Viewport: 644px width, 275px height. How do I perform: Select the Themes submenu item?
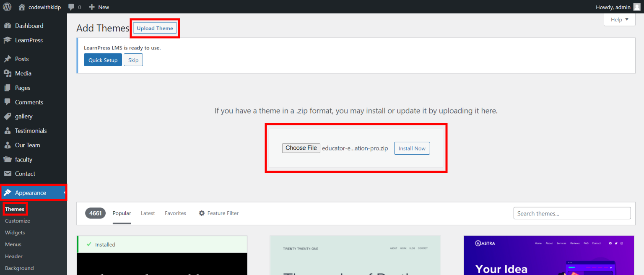coord(15,209)
